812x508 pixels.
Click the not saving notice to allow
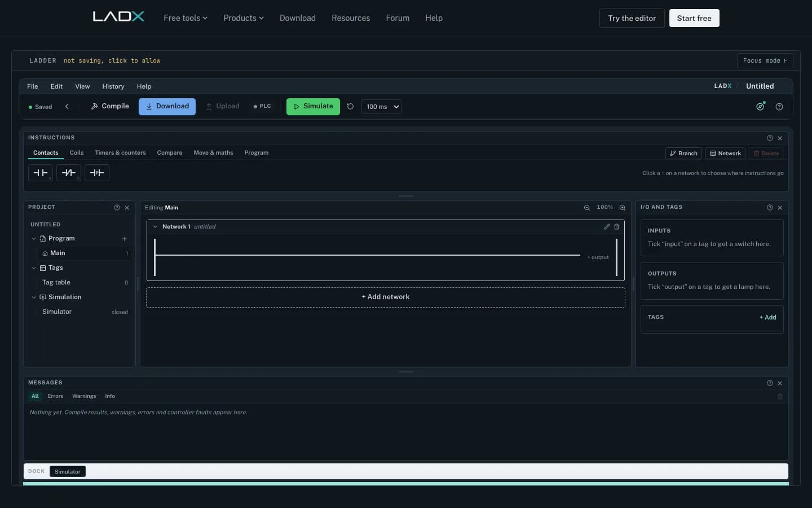tap(112, 60)
